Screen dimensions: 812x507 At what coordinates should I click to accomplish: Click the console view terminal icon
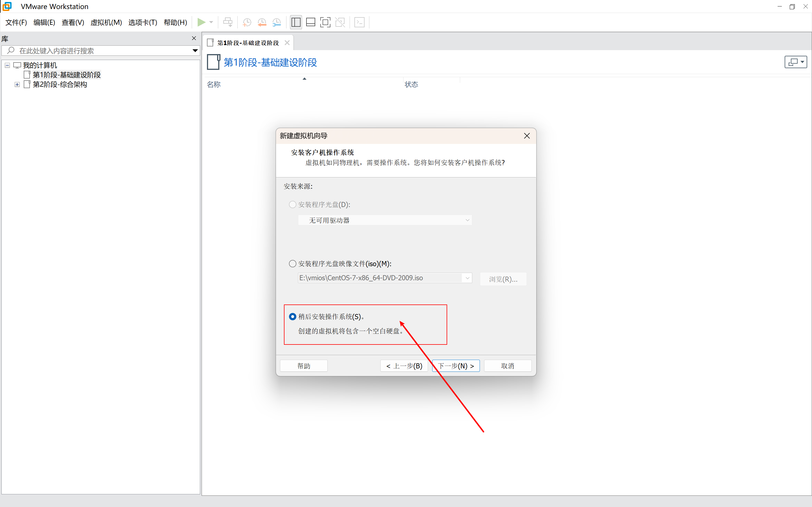(359, 23)
